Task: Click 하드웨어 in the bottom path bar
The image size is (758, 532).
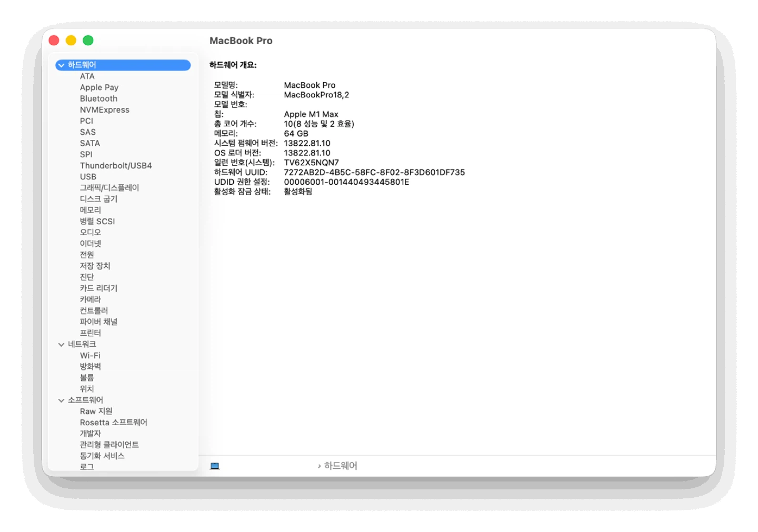Action: [341, 466]
